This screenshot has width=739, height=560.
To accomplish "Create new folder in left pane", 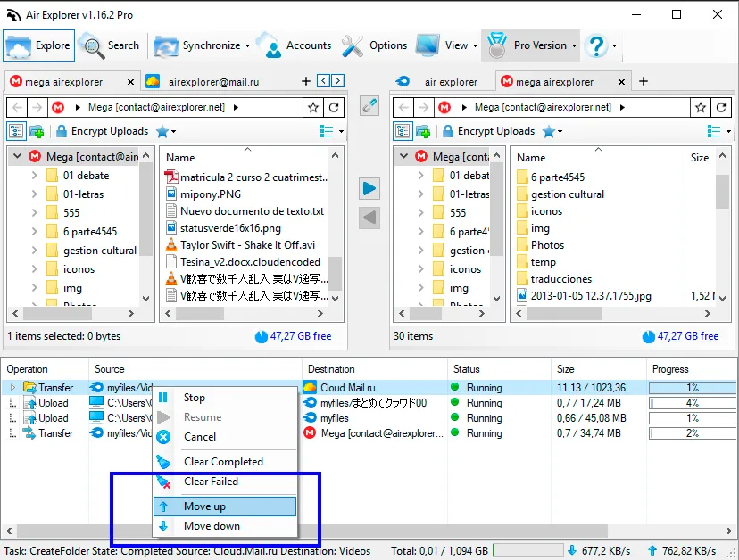I will pyautogui.click(x=37, y=131).
